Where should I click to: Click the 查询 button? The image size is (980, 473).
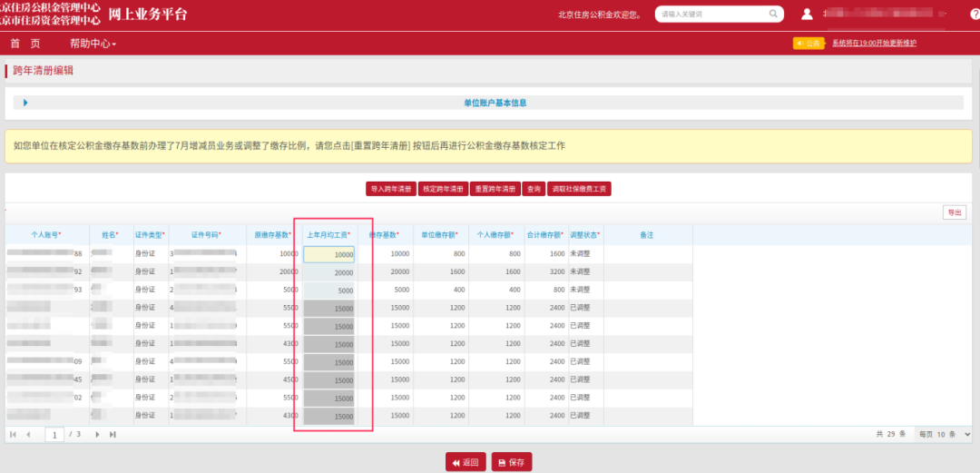tap(534, 189)
